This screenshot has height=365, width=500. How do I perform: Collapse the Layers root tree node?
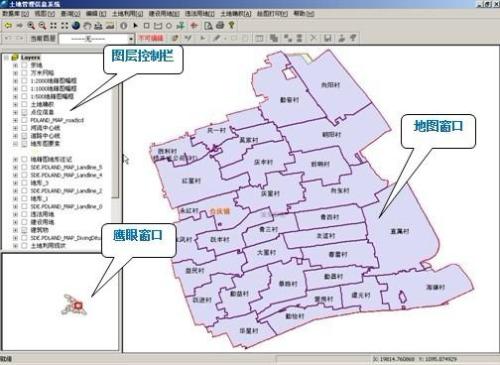(x=6, y=58)
